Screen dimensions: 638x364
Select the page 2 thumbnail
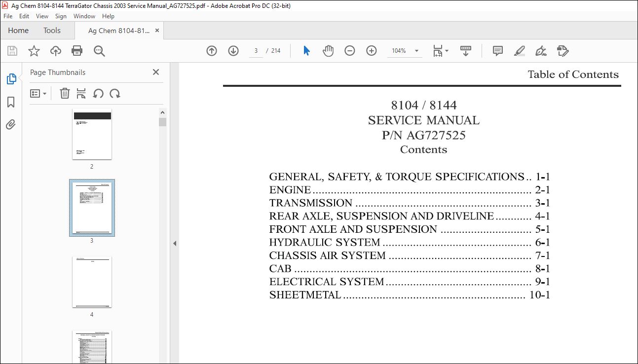tap(92, 134)
